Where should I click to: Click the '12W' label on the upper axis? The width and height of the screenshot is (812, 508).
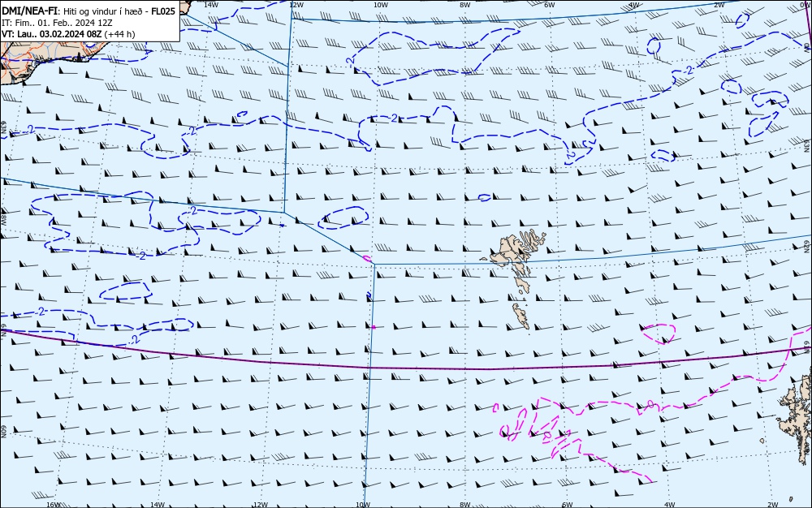(296, 5)
